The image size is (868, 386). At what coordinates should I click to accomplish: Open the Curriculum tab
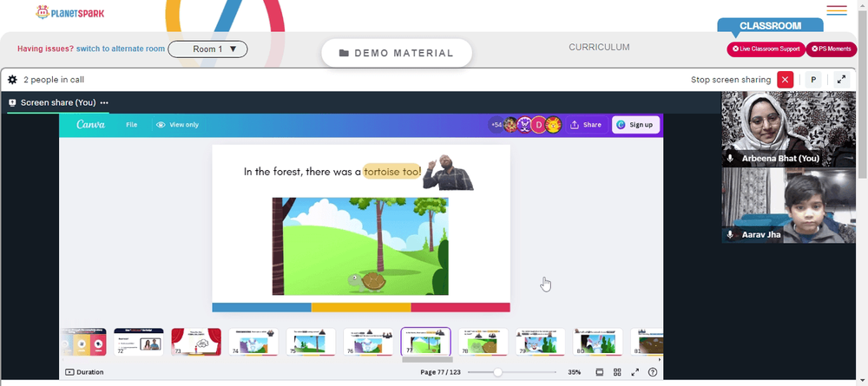(x=599, y=48)
